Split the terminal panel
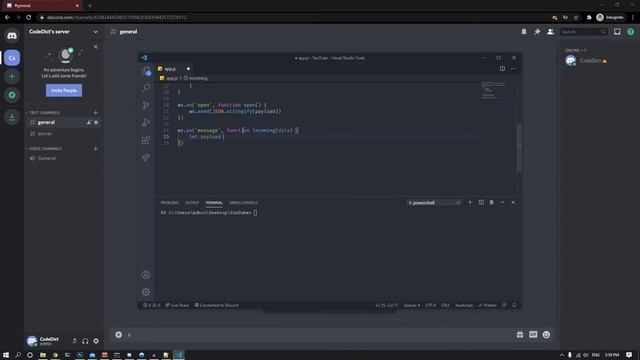Image resolution: width=640 pixels, height=360 pixels. coord(481,202)
